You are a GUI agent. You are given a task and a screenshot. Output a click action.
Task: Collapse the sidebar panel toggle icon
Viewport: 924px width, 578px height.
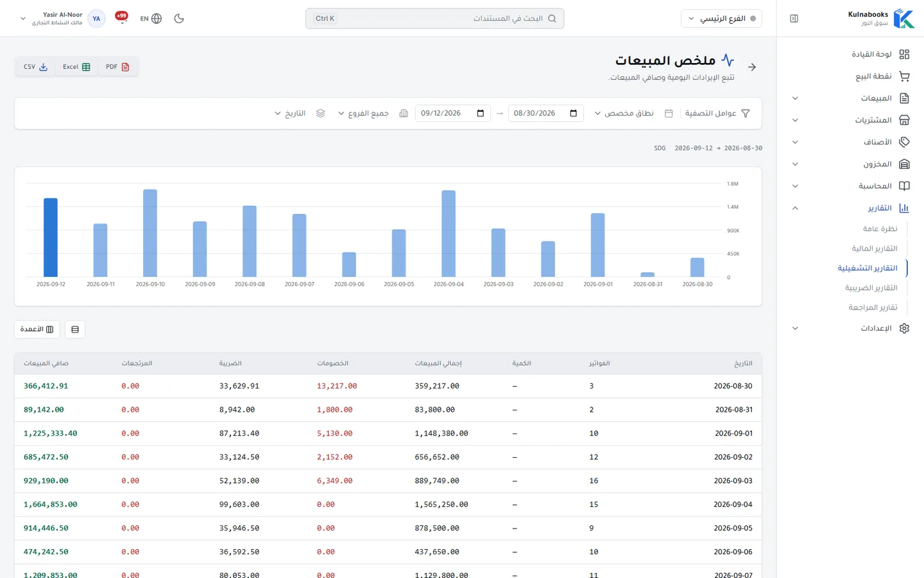tap(794, 19)
